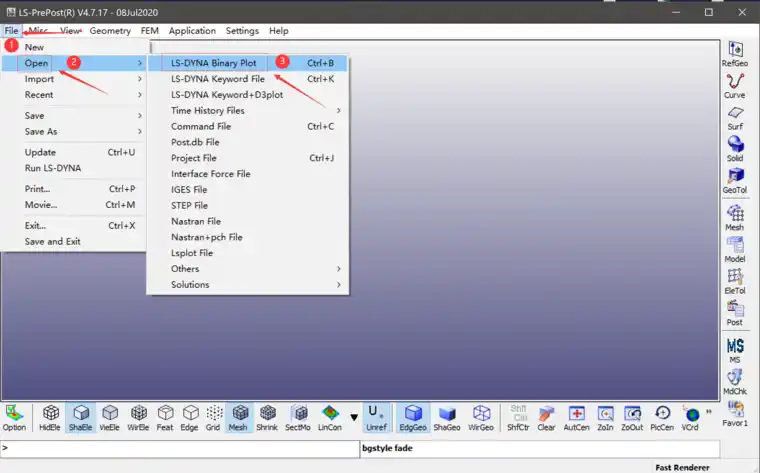The height and width of the screenshot is (473, 760).
Task: Open the Settings menu
Action: pyautogui.click(x=242, y=31)
